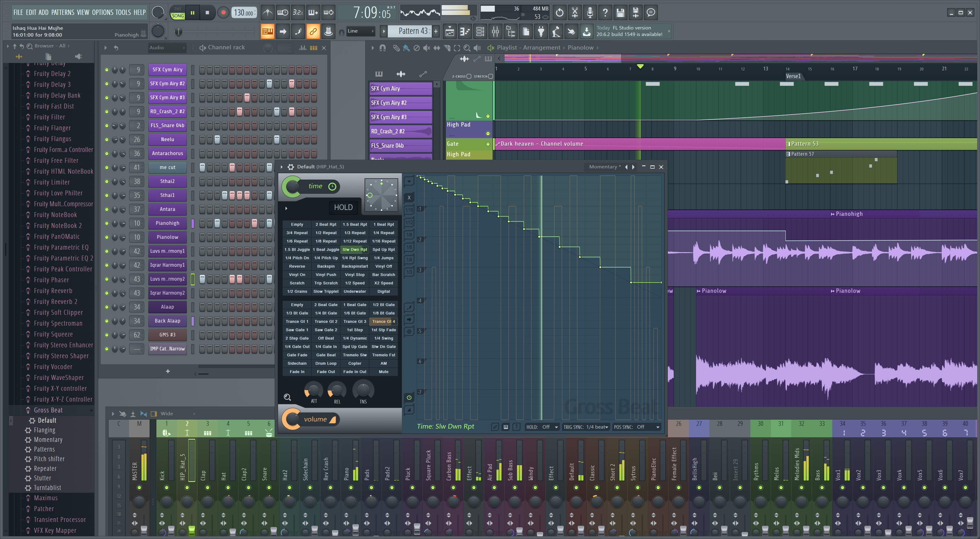This screenshot has width=980, height=539.
Task: Toggle the Z-CROSS option in playlist
Action: [x=469, y=76]
